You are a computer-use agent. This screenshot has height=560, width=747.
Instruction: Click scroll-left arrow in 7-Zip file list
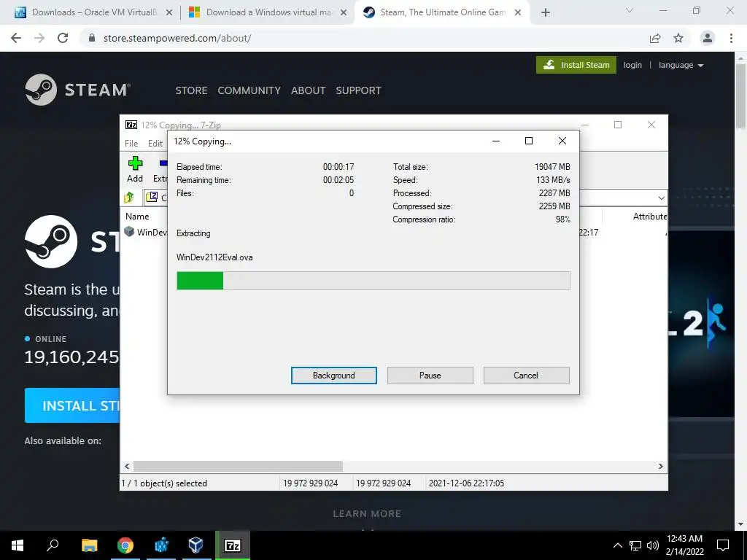[127, 466]
